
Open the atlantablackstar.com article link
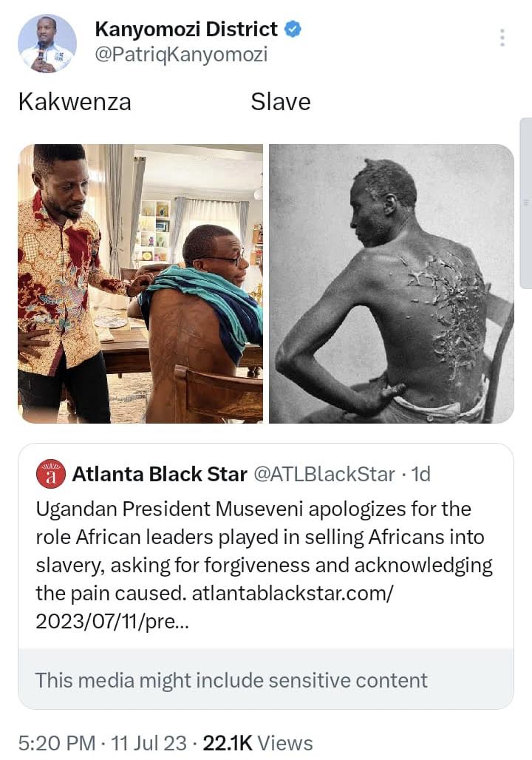click(x=214, y=607)
